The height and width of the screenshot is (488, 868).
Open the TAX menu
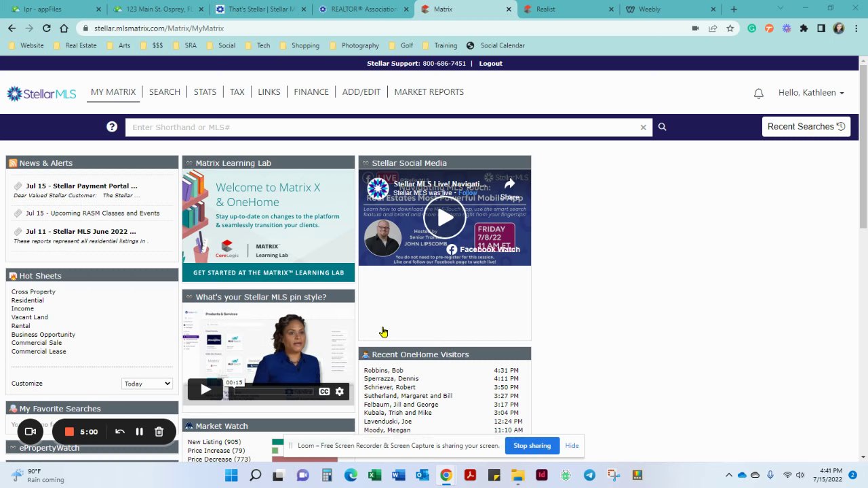coord(237,92)
